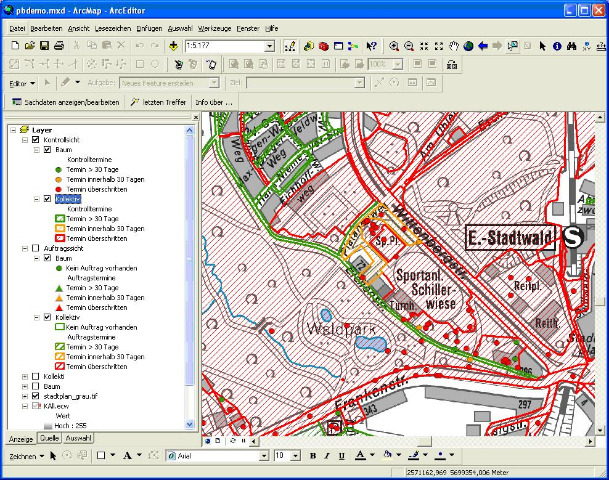This screenshot has height=480, width=609.
Task: Open the map scale dropdown
Action: point(270,46)
